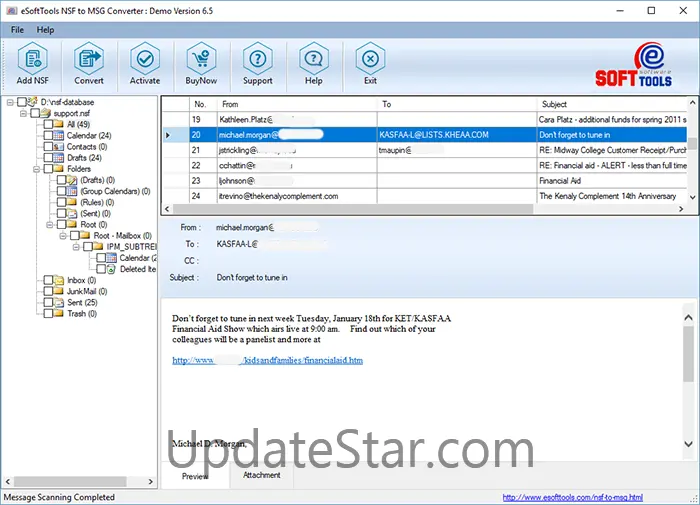Click the "Dont forget to tune in" subject cell

click(x=612, y=135)
